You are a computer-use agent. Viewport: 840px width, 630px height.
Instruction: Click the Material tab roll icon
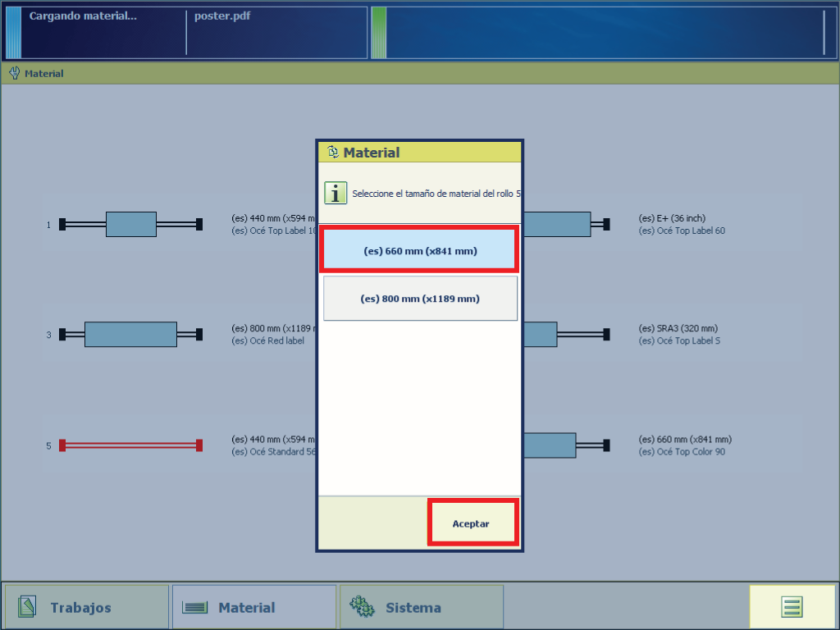[x=194, y=607]
